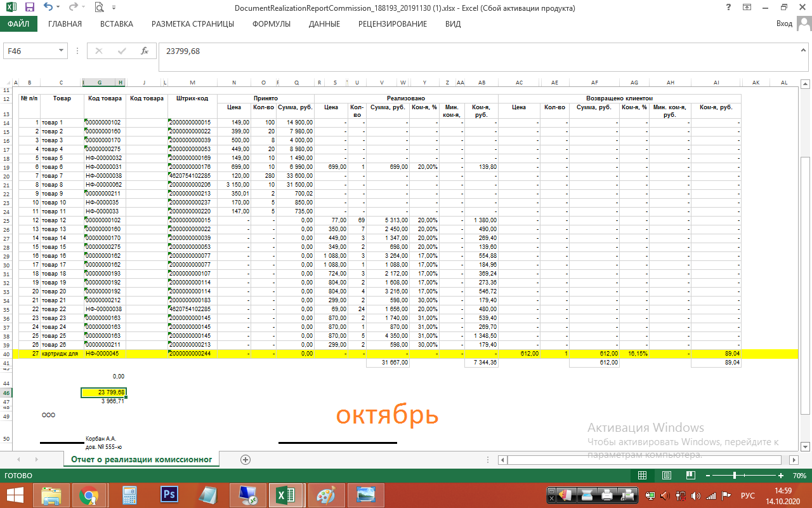
Task: Open the ФАЙЛ tab
Action: (19, 24)
